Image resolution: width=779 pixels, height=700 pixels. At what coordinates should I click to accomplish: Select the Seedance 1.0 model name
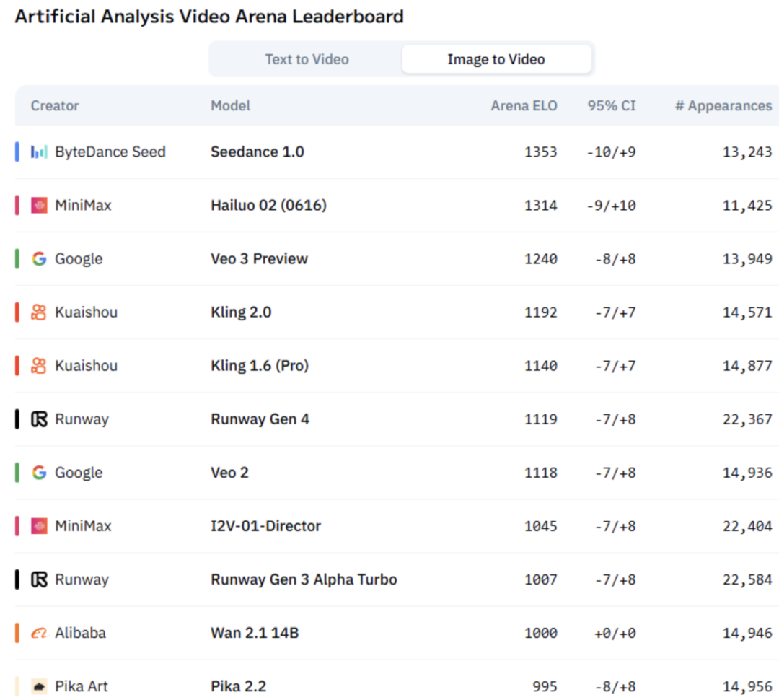pos(258,152)
